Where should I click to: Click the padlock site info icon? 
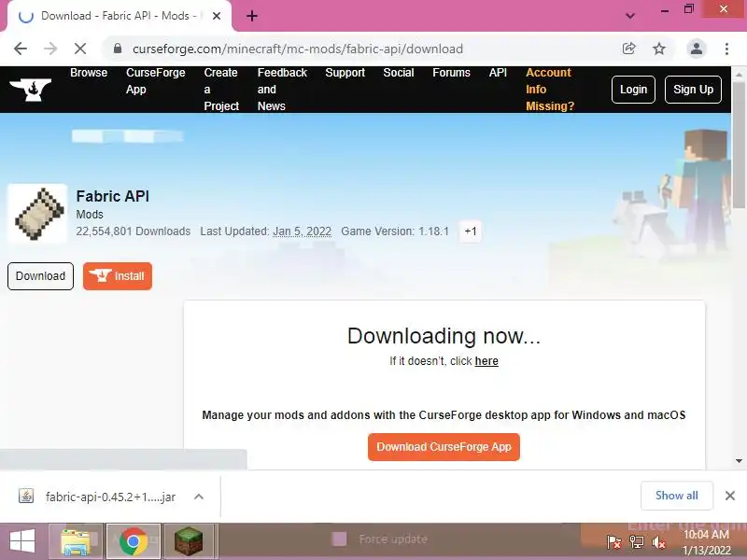tap(118, 49)
